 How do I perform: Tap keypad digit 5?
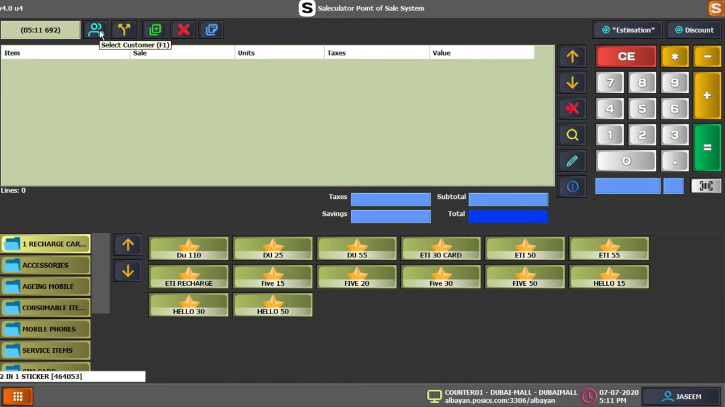642,109
